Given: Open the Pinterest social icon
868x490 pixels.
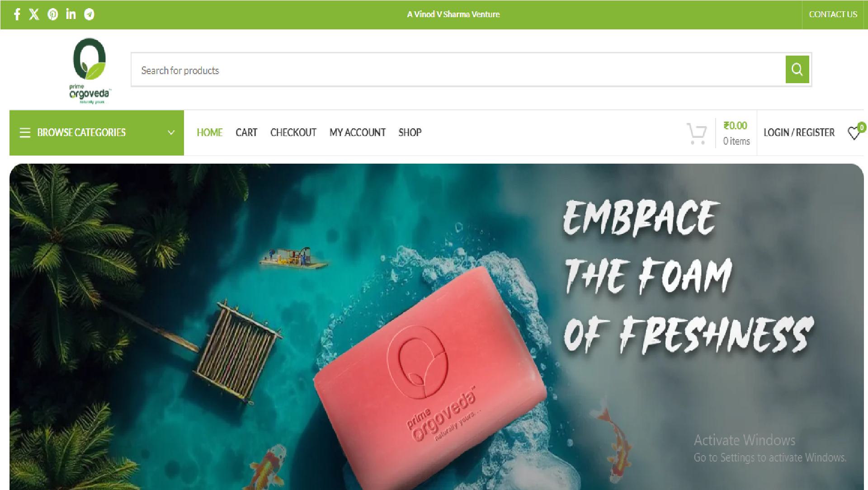Looking at the screenshot, I should click(53, 14).
